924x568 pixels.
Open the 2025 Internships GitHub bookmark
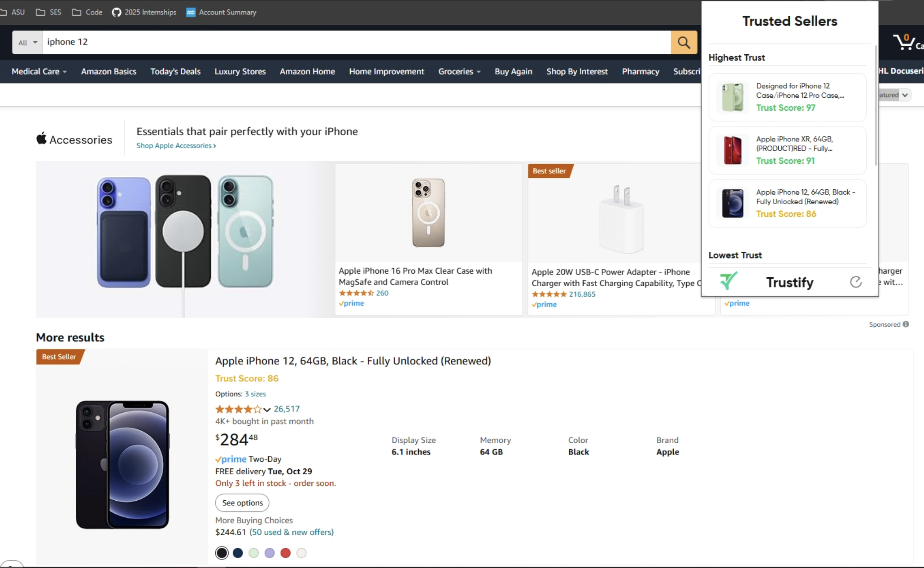(144, 12)
